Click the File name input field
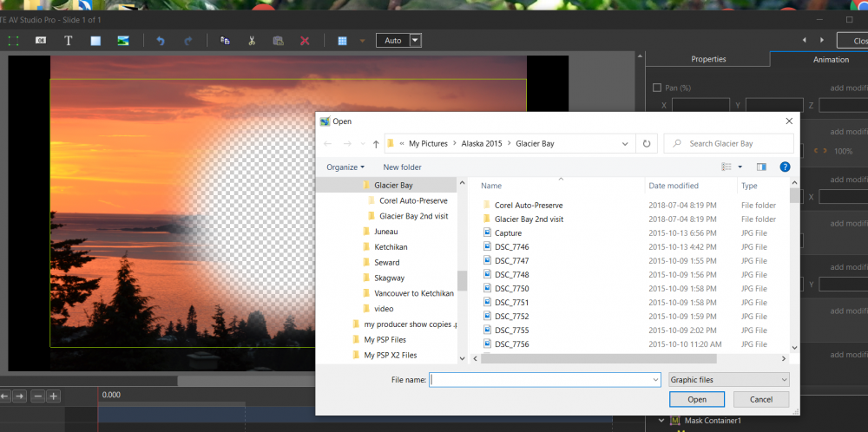The height and width of the screenshot is (432, 868). pos(544,379)
